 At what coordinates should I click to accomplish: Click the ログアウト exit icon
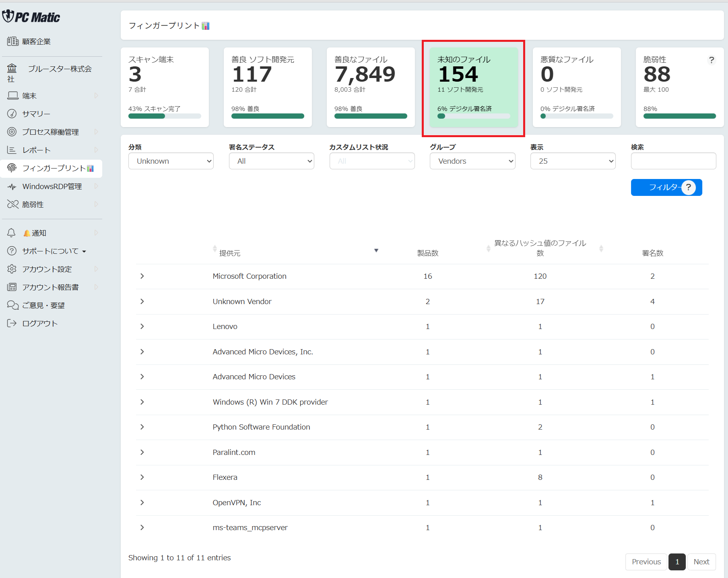(x=12, y=323)
